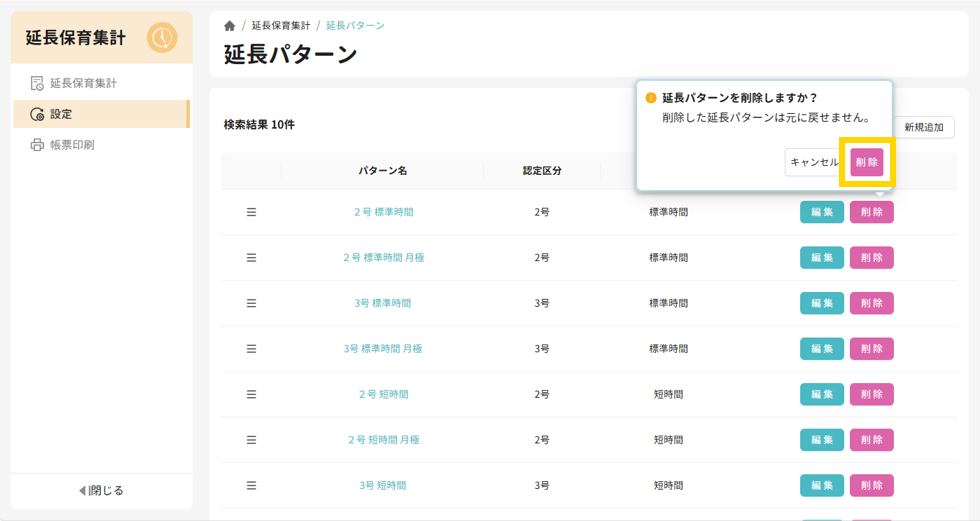
Task: Click drag handle for 2号 短時間 row
Action: pyautogui.click(x=251, y=394)
